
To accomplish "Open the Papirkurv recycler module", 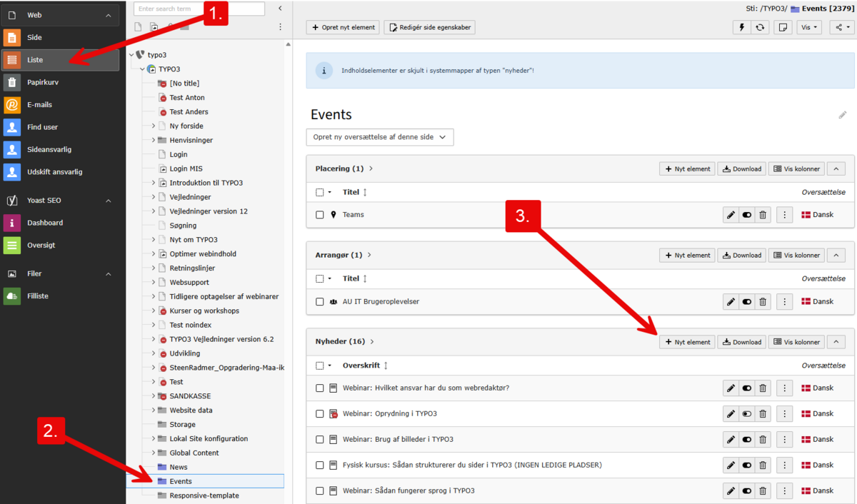I will 43,82.
